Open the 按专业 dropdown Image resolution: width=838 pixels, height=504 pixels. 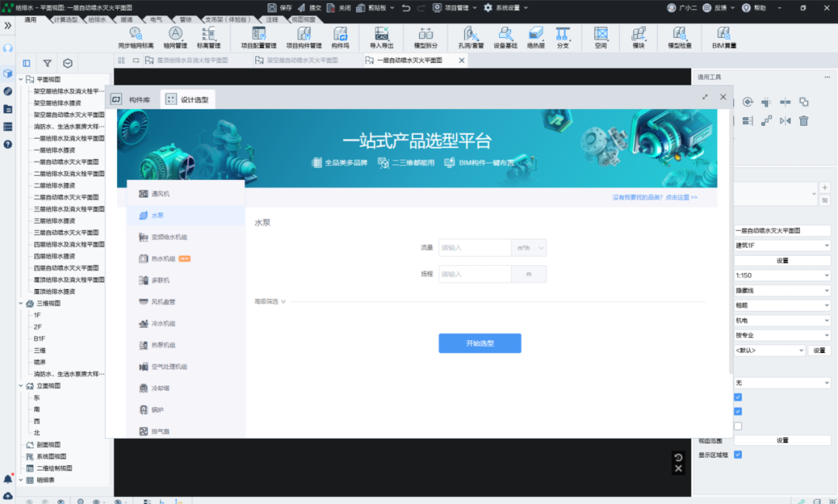[782, 335]
